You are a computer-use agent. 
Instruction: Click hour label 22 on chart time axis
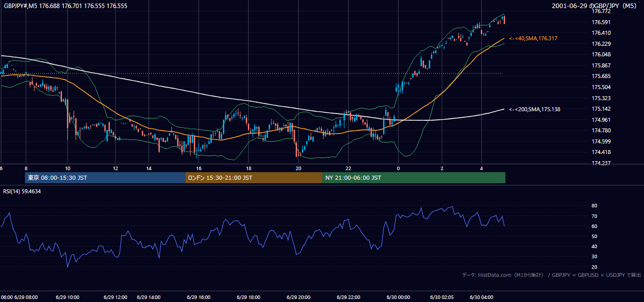coord(348,168)
